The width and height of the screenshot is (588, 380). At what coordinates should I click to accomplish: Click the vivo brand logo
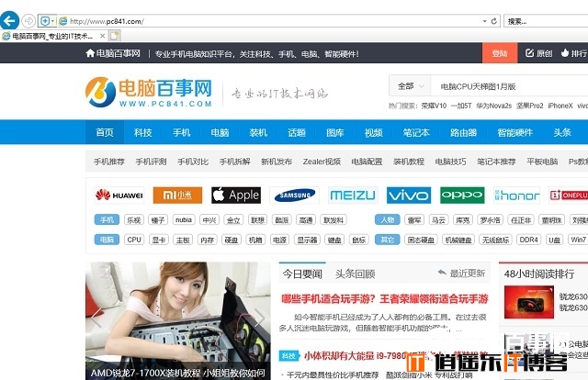tap(409, 196)
